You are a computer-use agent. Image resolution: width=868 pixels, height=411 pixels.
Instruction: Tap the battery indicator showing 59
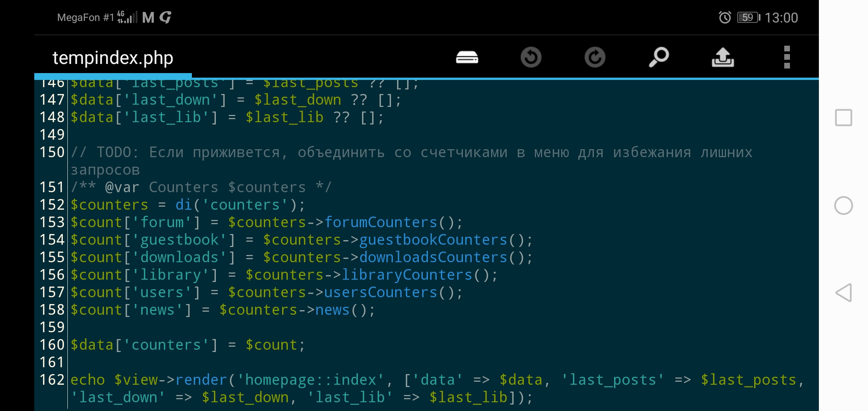(x=748, y=18)
